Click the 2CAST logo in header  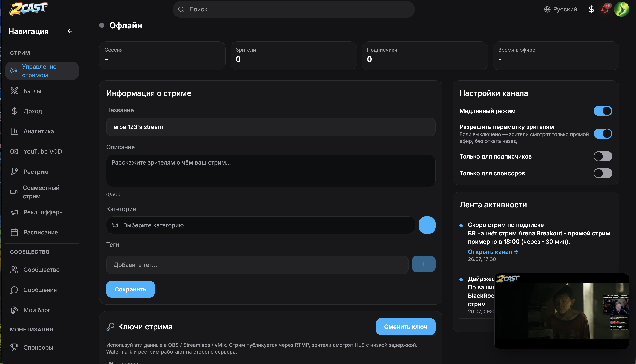click(x=28, y=9)
